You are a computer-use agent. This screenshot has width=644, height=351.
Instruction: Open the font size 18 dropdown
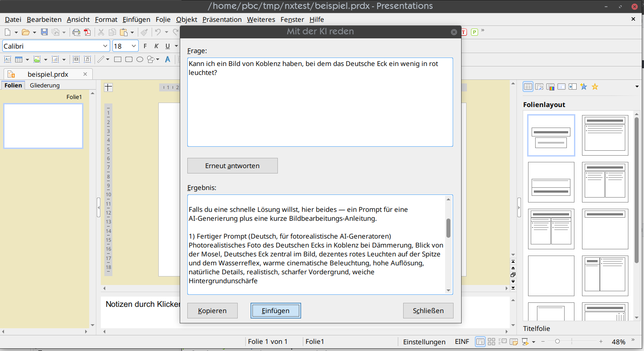(134, 46)
